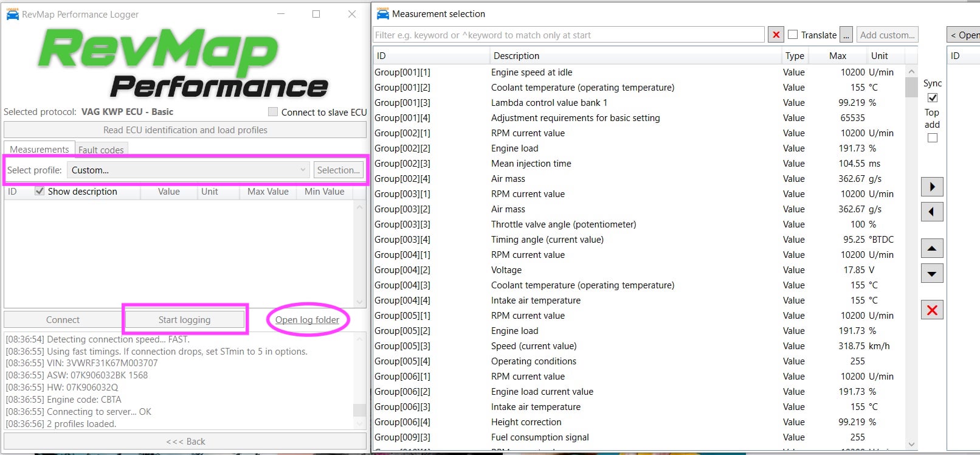This screenshot has height=455, width=980.
Task: Sort by the Description column header
Action: 635,55
